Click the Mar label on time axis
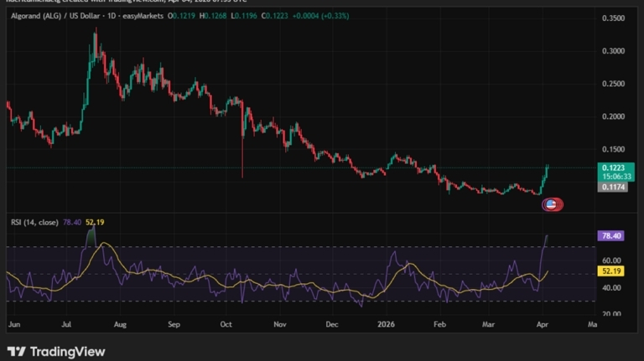 pos(488,324)
